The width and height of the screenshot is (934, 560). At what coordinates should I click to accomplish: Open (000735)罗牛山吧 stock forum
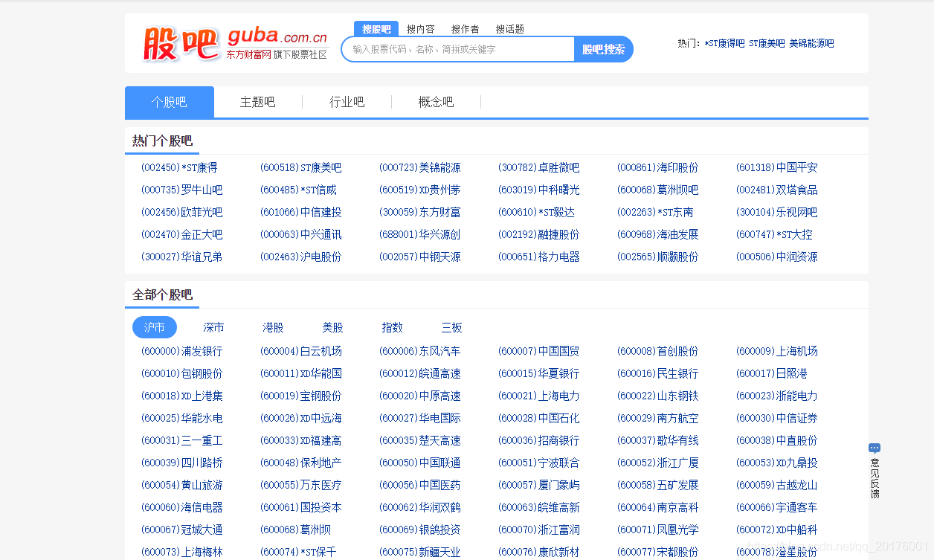coord(181,190)
